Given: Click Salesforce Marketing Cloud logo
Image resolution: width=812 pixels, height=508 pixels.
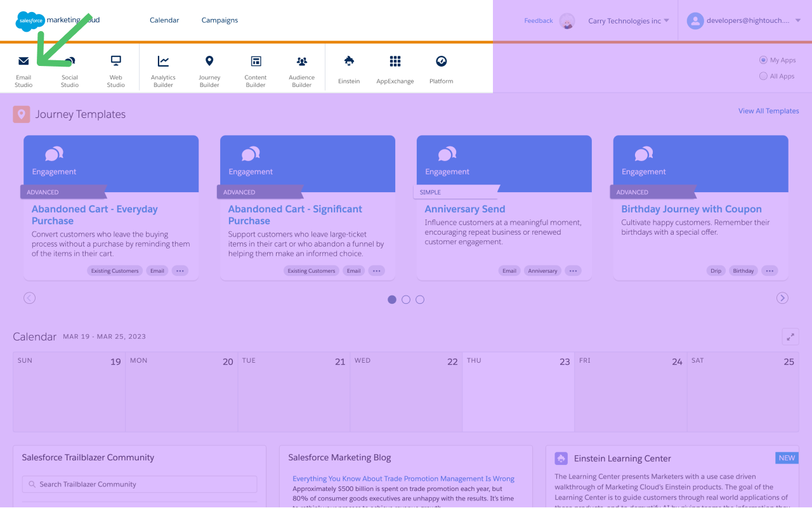Looking at the screenshot, I should [x=58, y=20].
